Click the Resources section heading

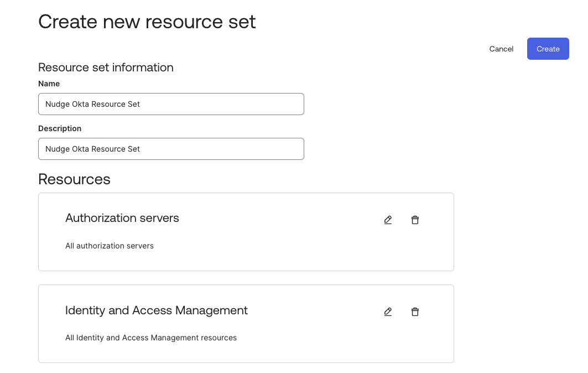pos(74,179)
